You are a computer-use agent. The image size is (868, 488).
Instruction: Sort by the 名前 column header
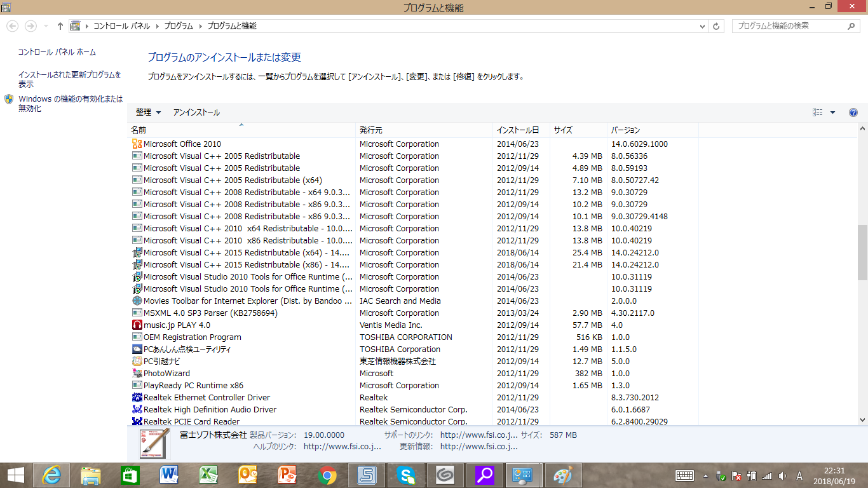pos(241,130)
